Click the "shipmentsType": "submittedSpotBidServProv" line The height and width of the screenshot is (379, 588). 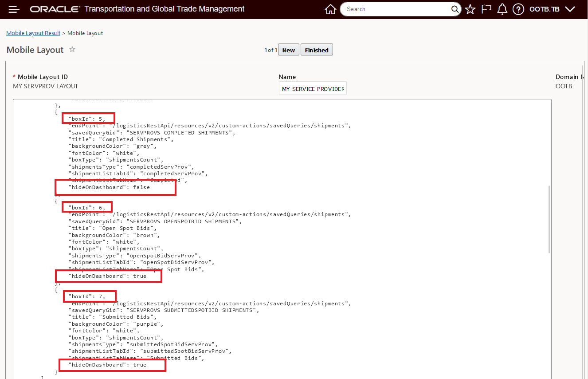click(x=143, y=344)
